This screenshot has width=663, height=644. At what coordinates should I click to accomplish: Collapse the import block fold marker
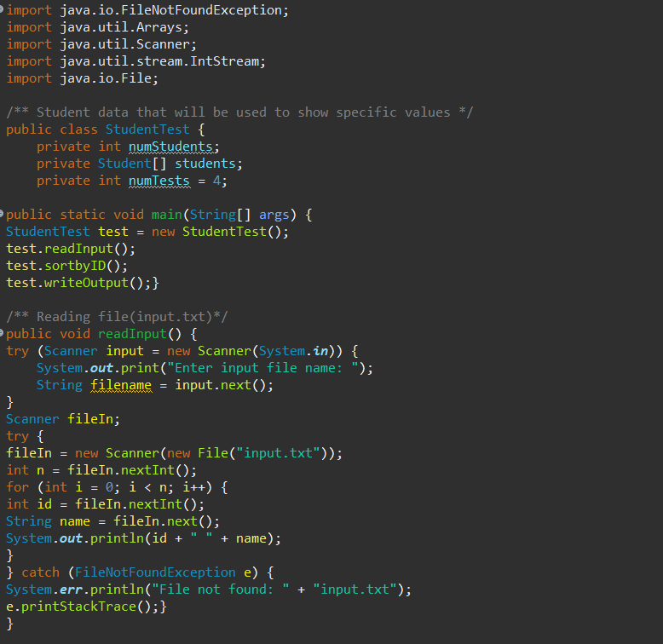[1, 9]
